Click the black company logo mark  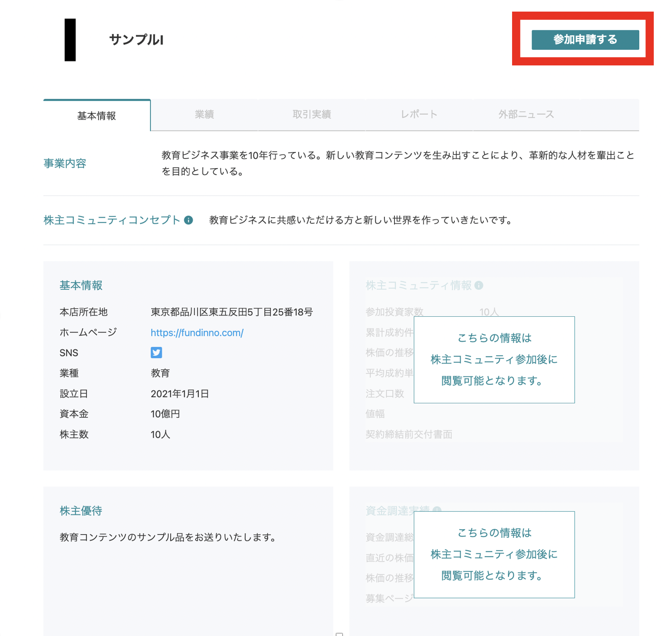[x=70, y=40]
